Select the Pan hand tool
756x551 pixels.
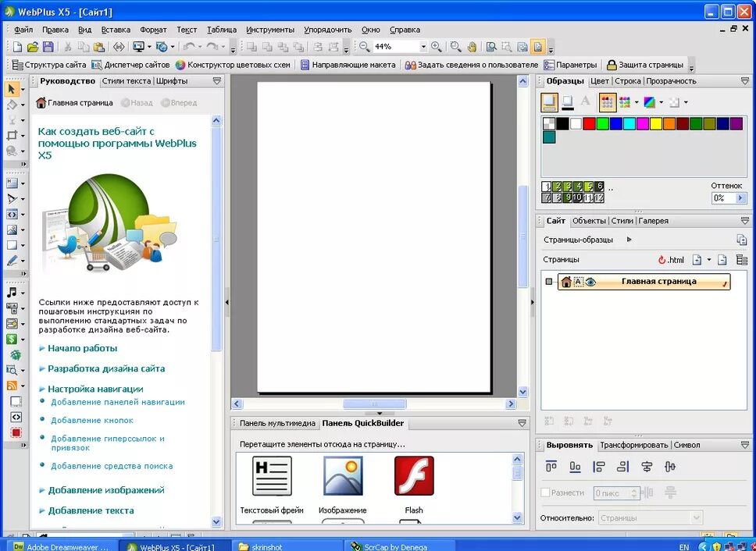[x=472, y=47]
